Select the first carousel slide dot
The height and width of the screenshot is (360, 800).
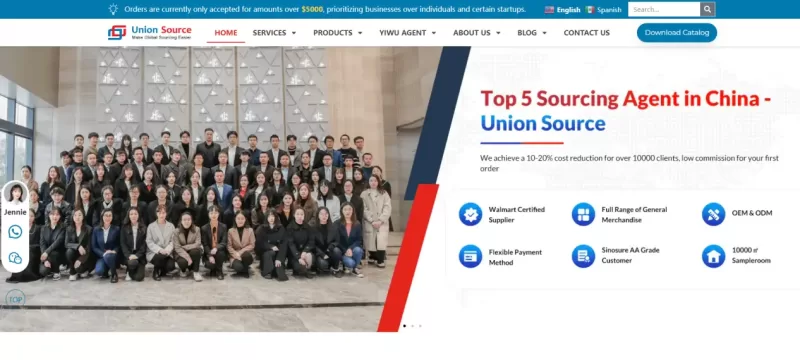[x=405, y=325]
